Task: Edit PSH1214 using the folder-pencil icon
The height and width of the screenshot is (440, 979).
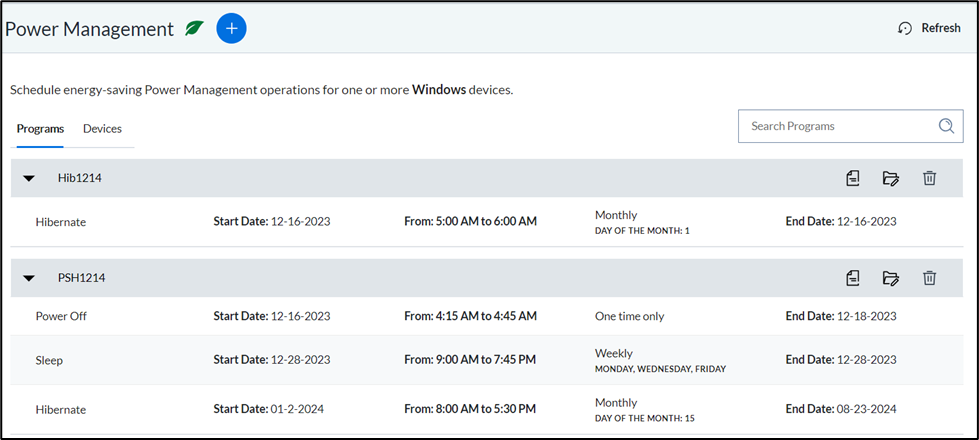Action: [x=891, y=278]
